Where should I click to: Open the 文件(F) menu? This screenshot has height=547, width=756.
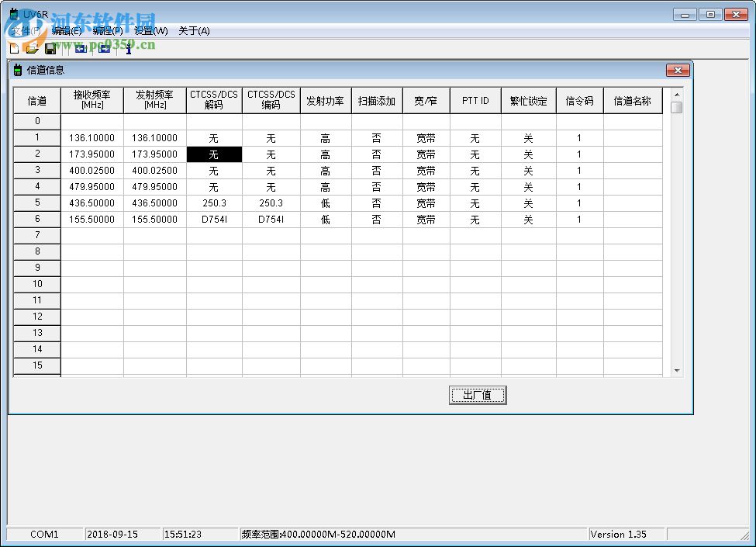pyautogui.click(x=26, y=31)
